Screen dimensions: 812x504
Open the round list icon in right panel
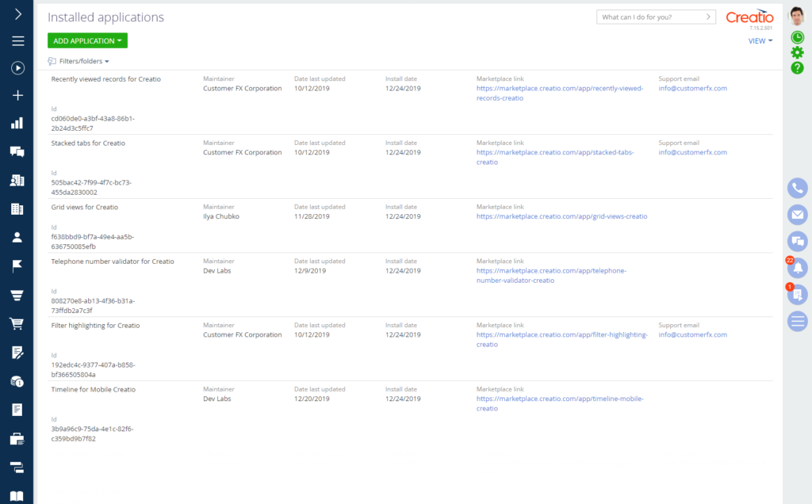tap(798, 321)
